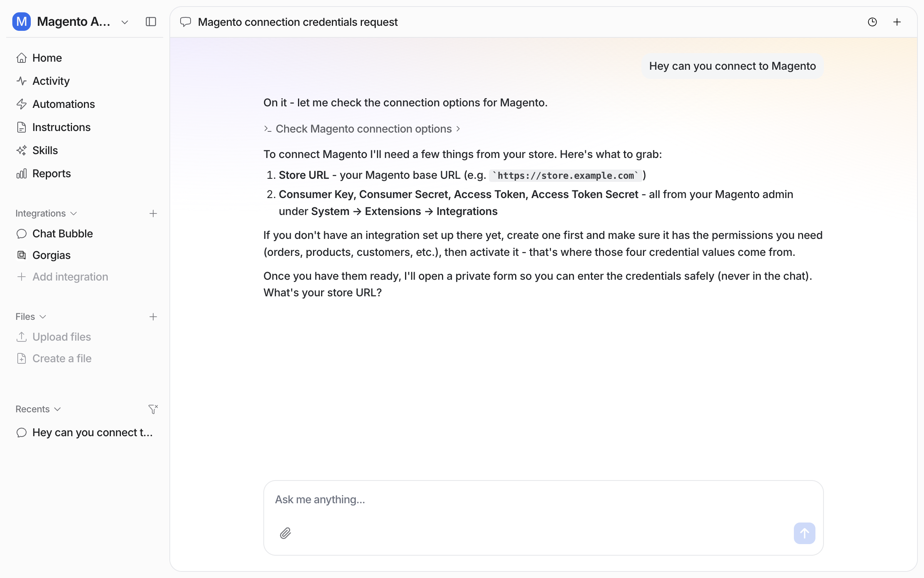This screenshot has height=578, width=924.
Task: Click the terminal icon before 'Check Magento connection options'
Action: 268,129
